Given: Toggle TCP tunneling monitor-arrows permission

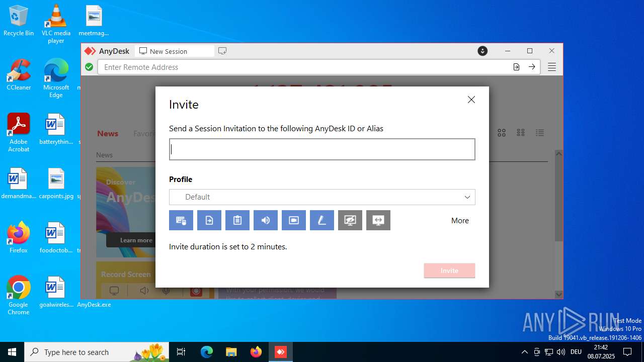Looking at the screenshot, I should pyautogui.click(x=378, y=220).
